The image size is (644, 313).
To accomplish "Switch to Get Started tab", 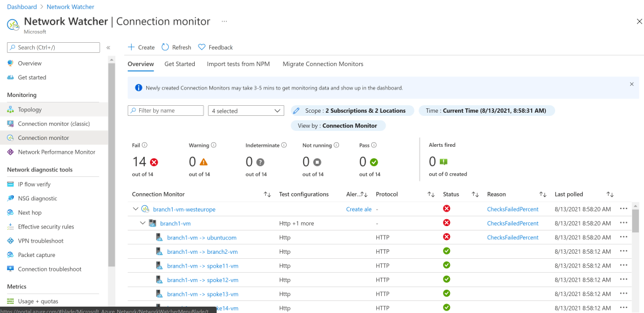I will 180,64.
